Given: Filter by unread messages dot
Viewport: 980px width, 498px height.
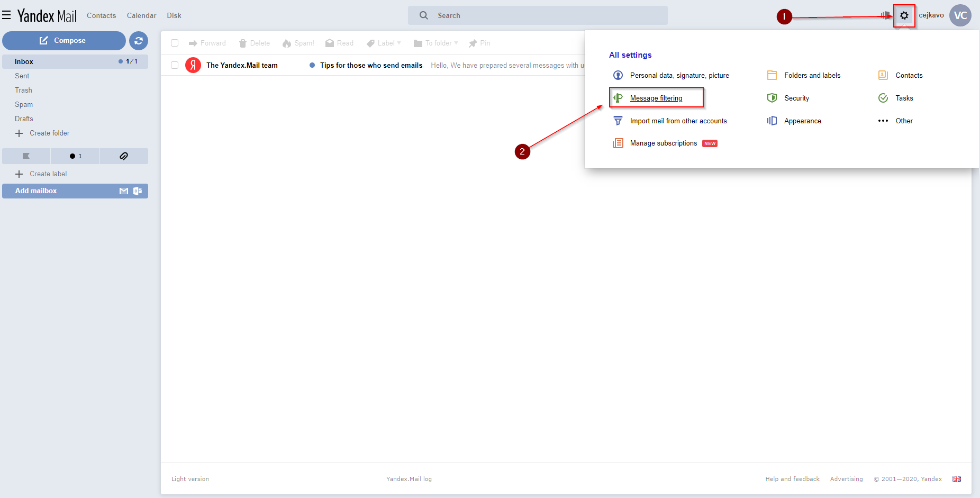Looking at the screenshot, I should click(x=75, y=156).
